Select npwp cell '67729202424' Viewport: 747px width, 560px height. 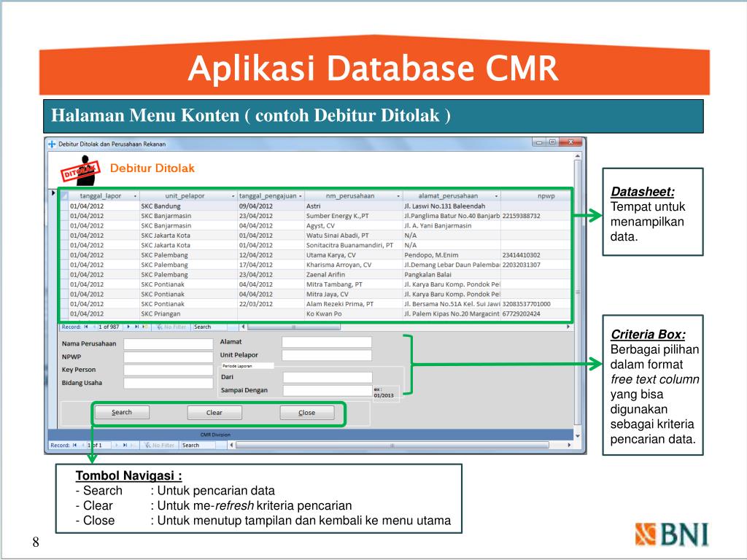[x=536, y=314]
